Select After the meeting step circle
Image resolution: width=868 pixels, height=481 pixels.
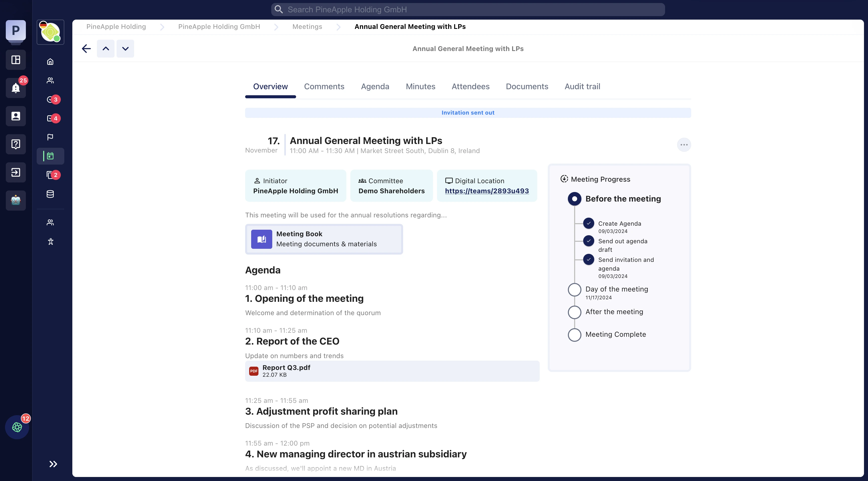(x=574, y=312)
